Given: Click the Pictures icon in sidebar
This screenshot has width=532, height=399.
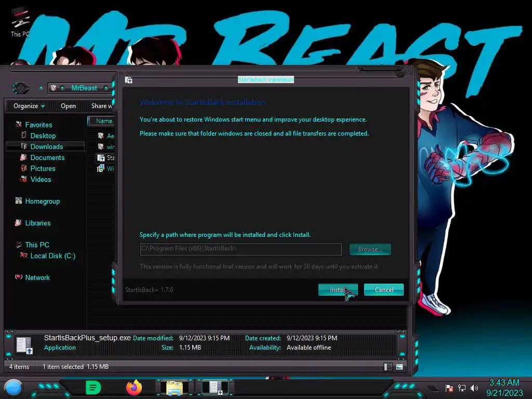Looking at the screenshot, I should (x=24, y=168).
